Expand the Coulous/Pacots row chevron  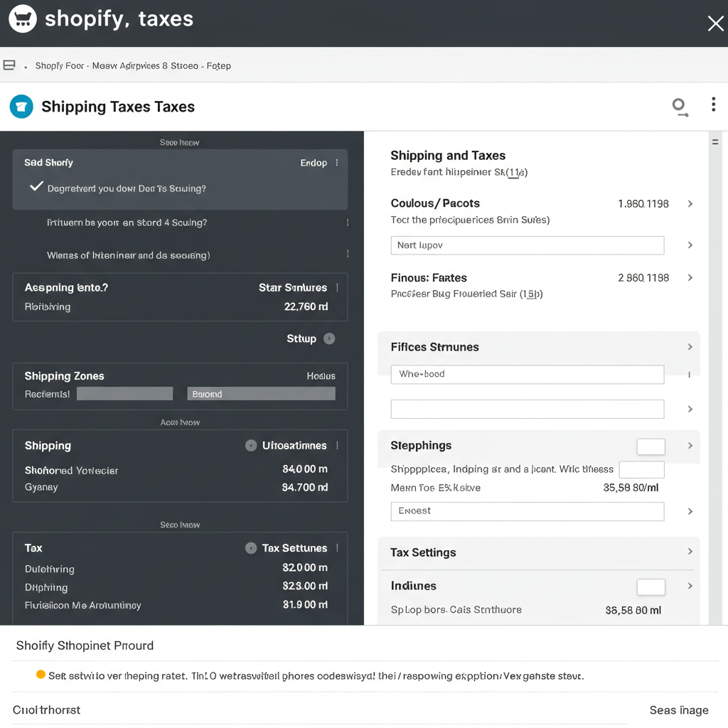(x=690, y=204)
